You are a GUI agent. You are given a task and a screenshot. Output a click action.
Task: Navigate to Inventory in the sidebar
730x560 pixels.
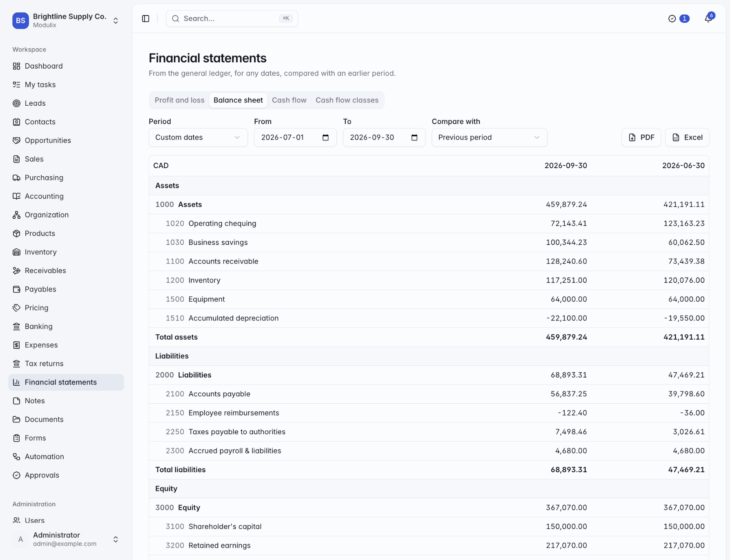[x=66, y=252]
